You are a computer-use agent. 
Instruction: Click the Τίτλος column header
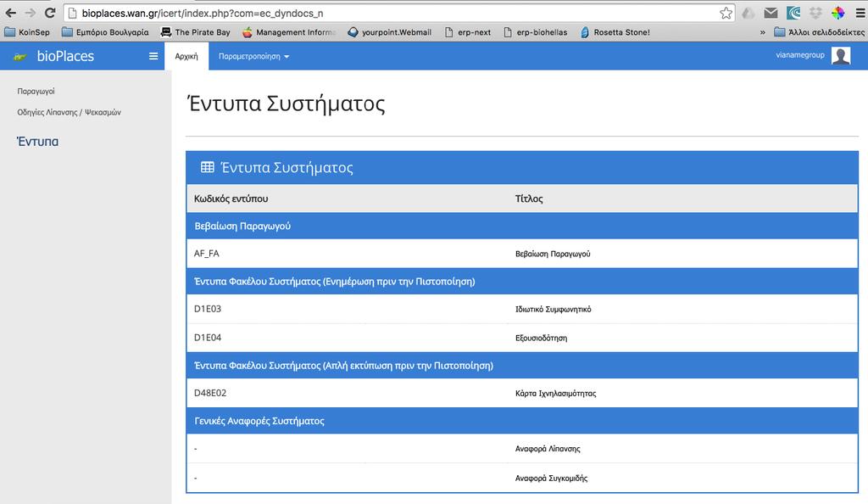(529, 199)
